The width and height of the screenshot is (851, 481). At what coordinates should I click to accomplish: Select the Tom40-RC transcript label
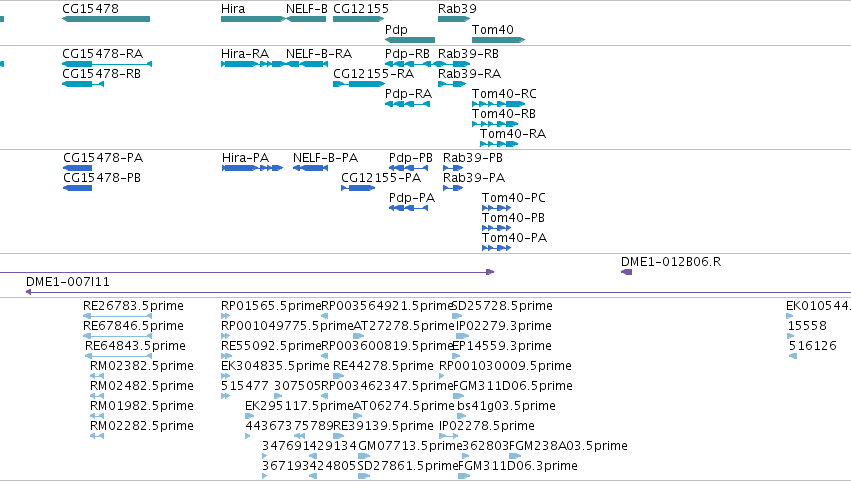click(504, 94)
